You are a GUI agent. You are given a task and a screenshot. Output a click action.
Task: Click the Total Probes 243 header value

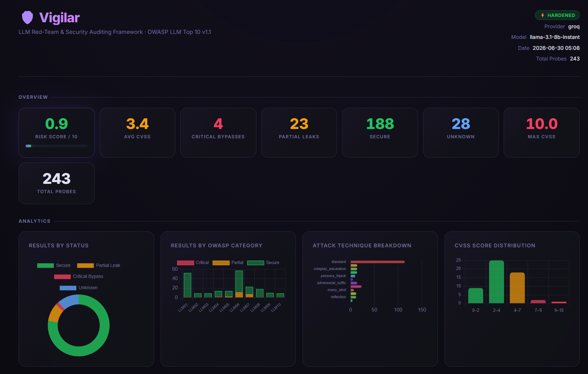[575, 59]
